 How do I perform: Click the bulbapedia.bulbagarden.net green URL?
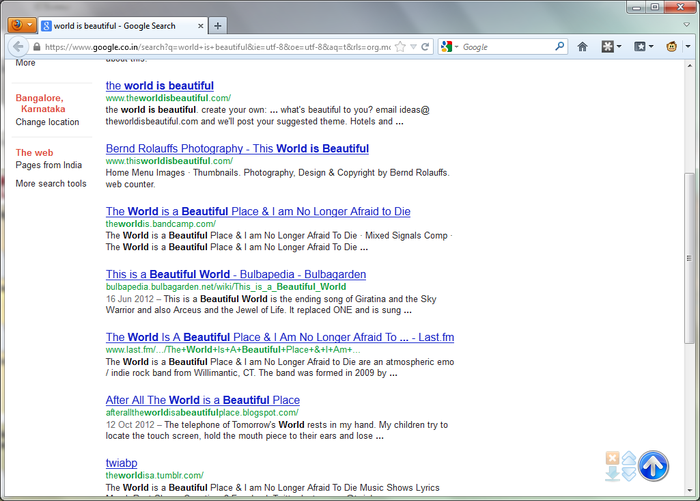pyautogui.click(x=226, y=287)
